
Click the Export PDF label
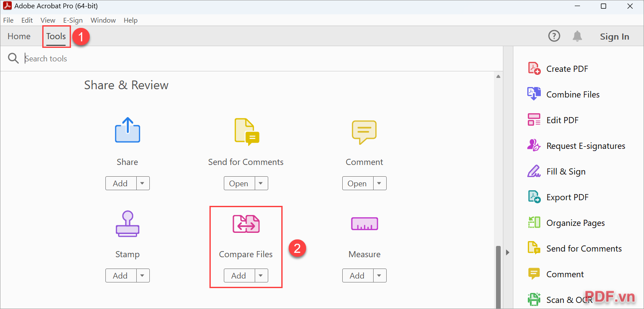click(x=567, y=197)
